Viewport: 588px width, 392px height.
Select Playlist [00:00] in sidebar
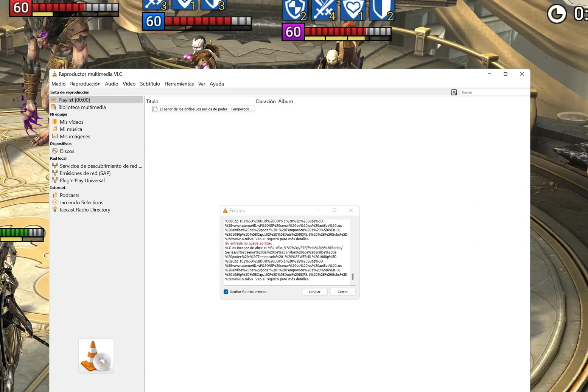pos(96,100)
